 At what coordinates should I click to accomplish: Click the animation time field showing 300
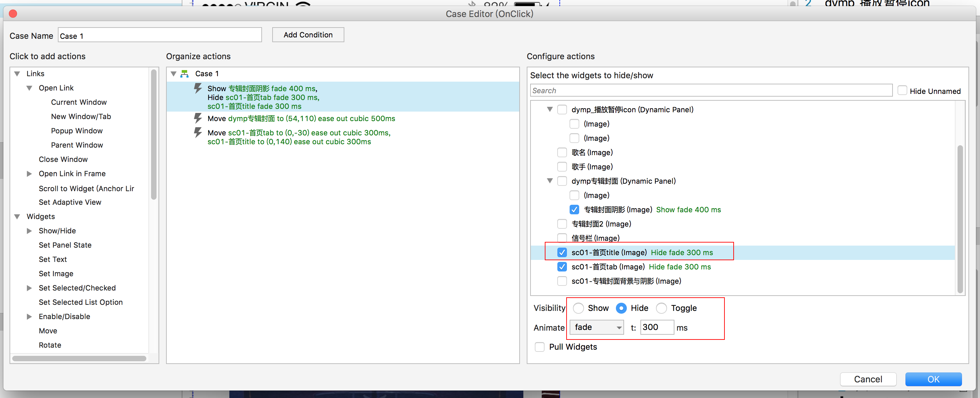point(657,327)
